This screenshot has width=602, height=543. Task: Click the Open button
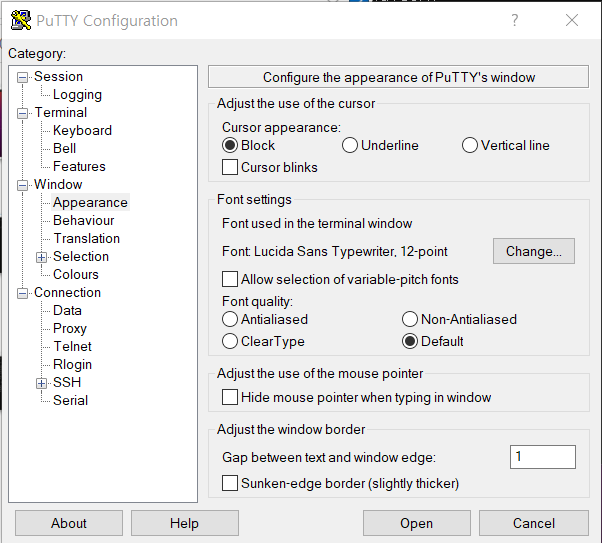(417, 523)
